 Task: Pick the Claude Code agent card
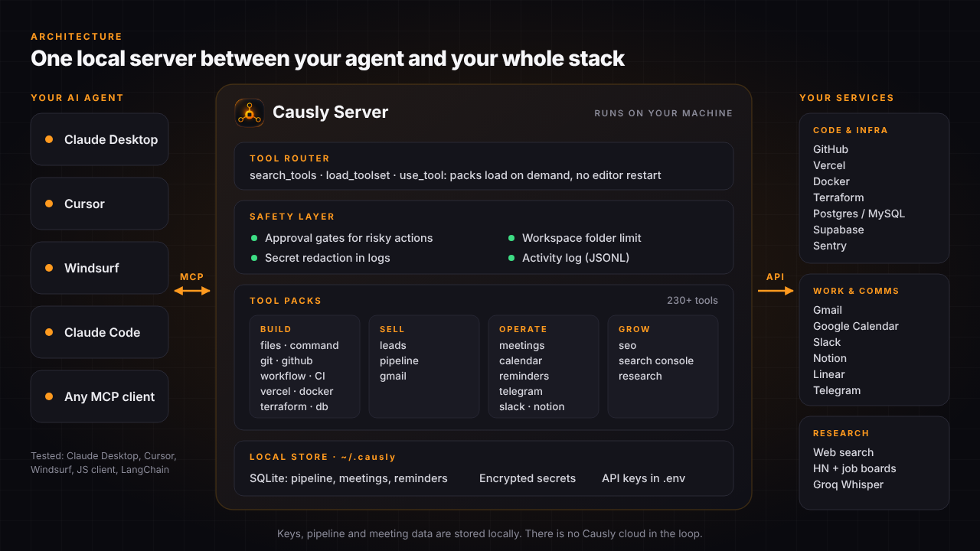(x=100, y=332)
